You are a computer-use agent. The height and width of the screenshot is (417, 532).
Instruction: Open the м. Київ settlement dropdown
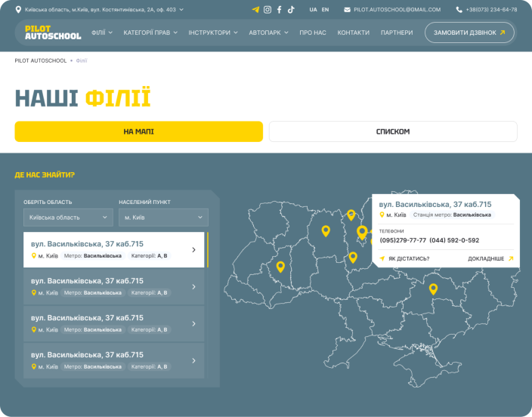click(163, 218)
